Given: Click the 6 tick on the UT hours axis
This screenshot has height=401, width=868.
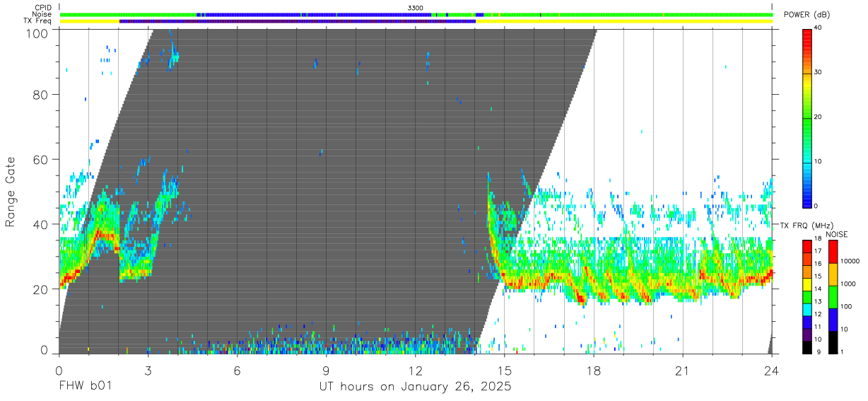Looking at the screenshot, I should (237, 371).
